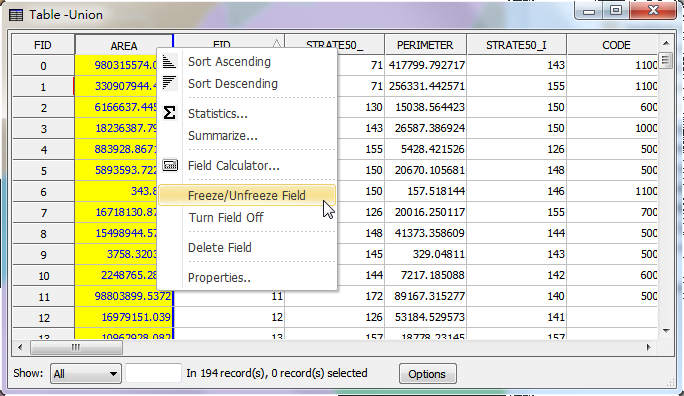Click the STRATE50_I column header
This screenshot has width=684, height=396.
pos(516,45)
